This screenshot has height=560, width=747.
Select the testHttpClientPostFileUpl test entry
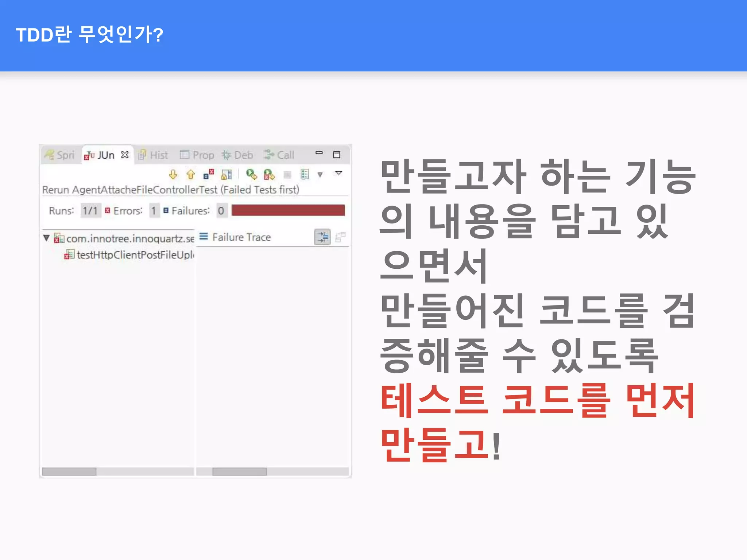coord(129,254)
